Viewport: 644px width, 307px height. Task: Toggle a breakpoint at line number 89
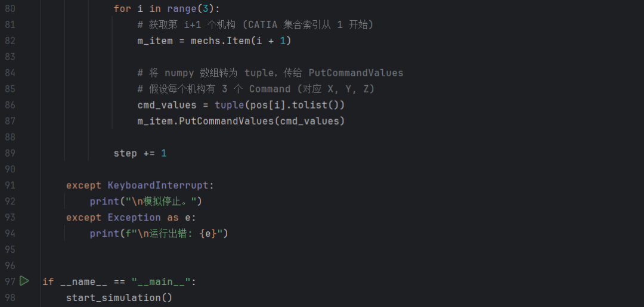[x=10, y=153]
